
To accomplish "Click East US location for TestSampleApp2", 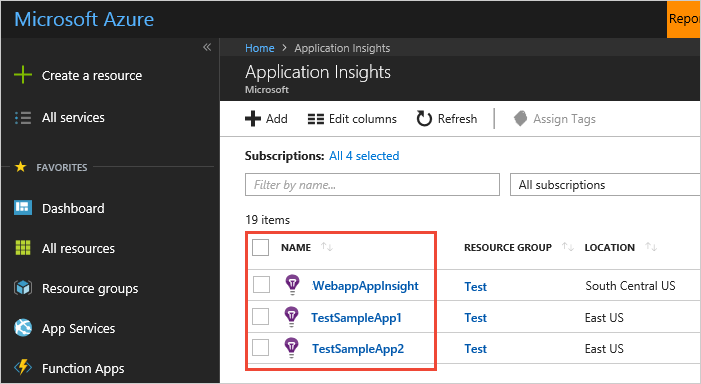I will (x=604, y=348).
